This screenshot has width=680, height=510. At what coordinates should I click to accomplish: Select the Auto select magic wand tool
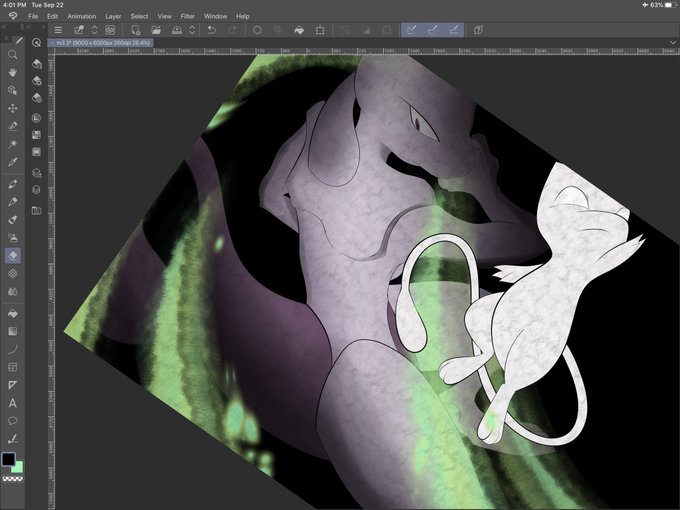click(13, 144)
